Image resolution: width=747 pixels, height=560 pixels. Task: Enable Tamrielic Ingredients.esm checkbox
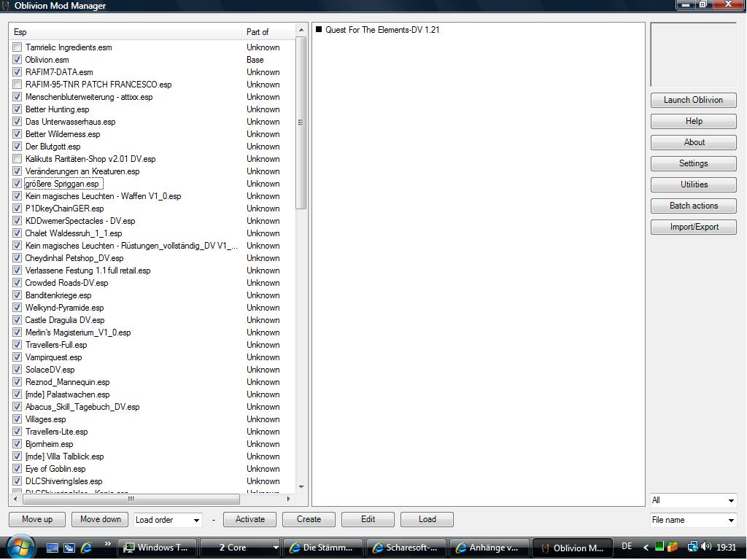coord(18,47)
